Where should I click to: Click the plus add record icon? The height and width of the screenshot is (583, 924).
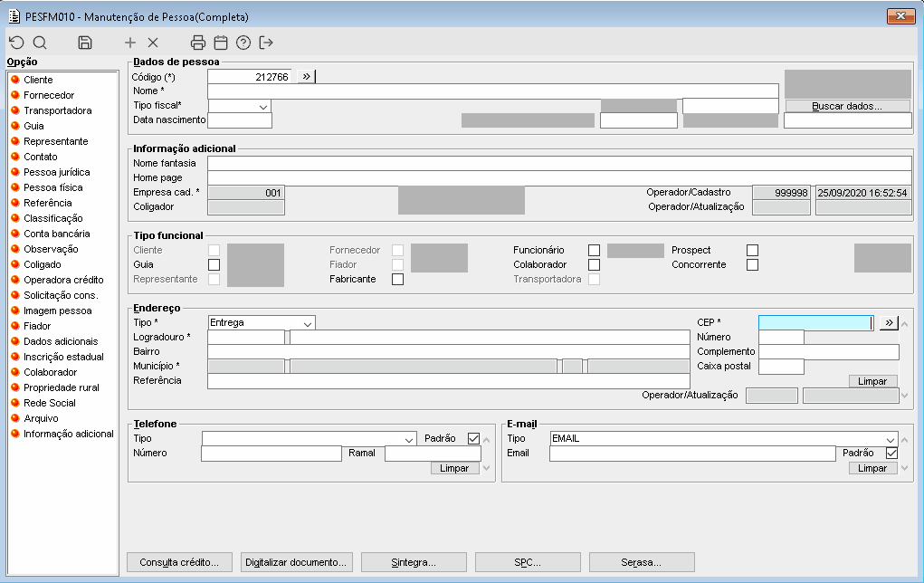130,43
